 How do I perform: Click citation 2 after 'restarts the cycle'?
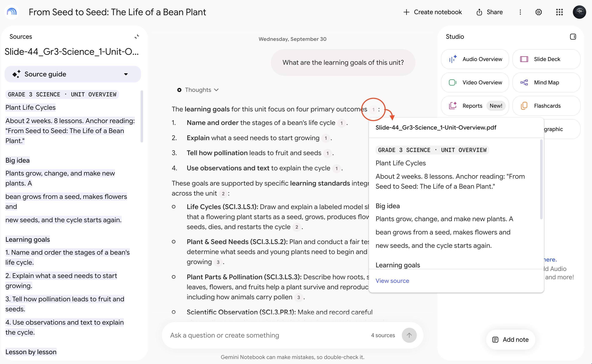coord(297,227)
